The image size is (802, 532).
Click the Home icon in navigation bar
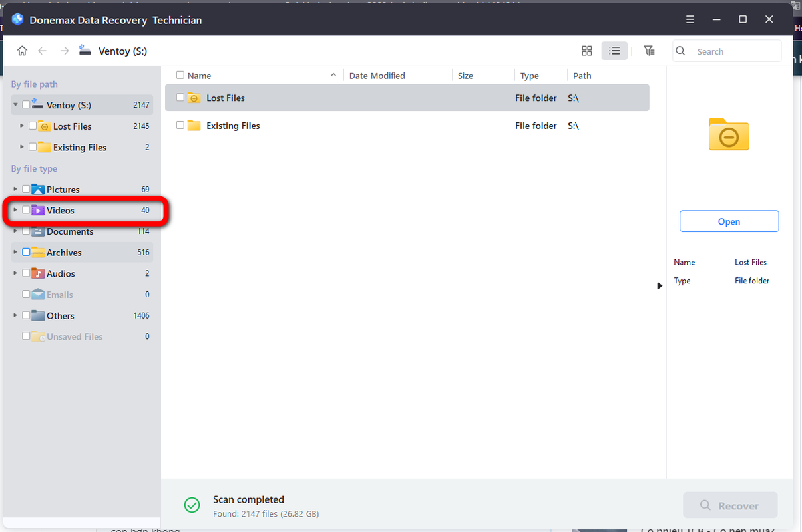coord(22,51)
